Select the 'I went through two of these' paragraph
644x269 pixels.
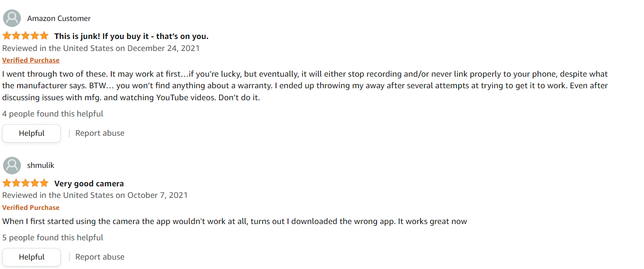click(x=305, y=86)
